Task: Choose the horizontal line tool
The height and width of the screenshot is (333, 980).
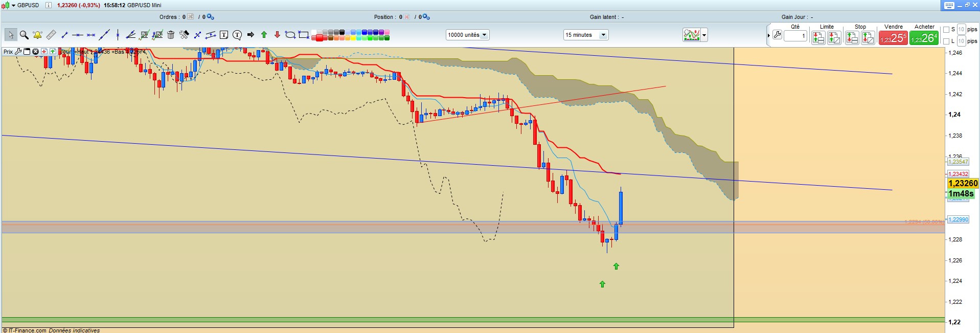Action: (78, 35)
